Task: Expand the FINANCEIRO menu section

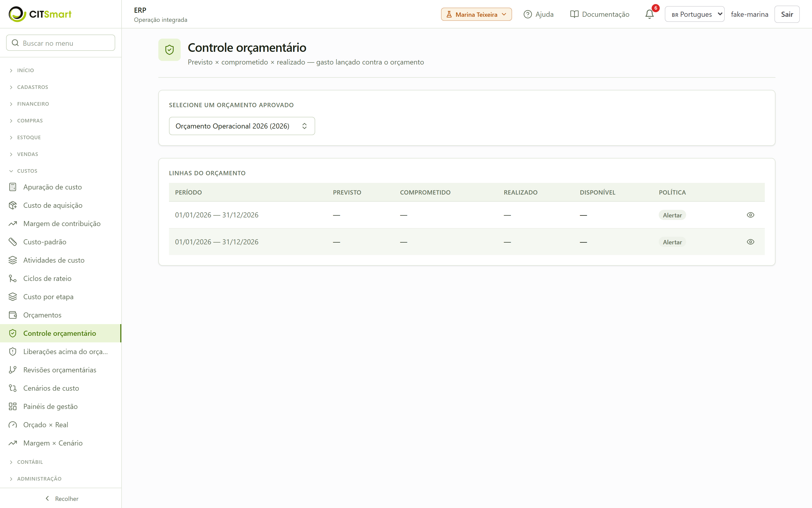Action: (x=33, y=104)
